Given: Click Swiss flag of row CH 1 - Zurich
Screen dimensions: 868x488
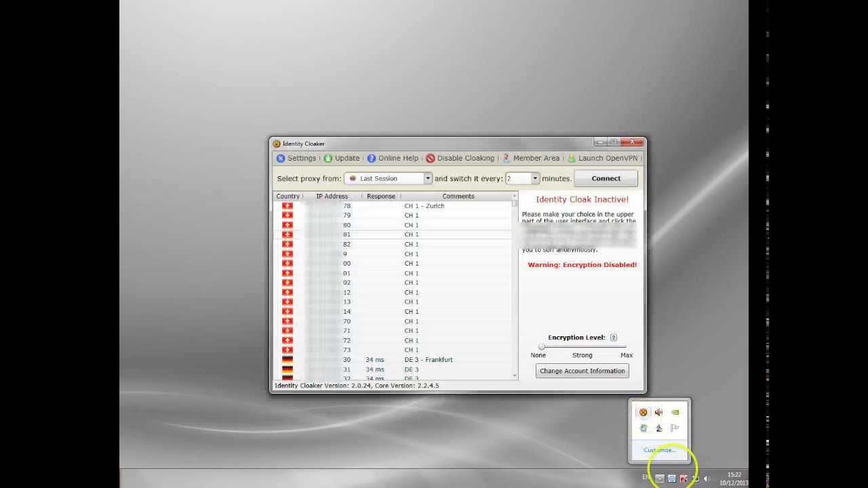Looking at the screenshot, I should [288, 206].
